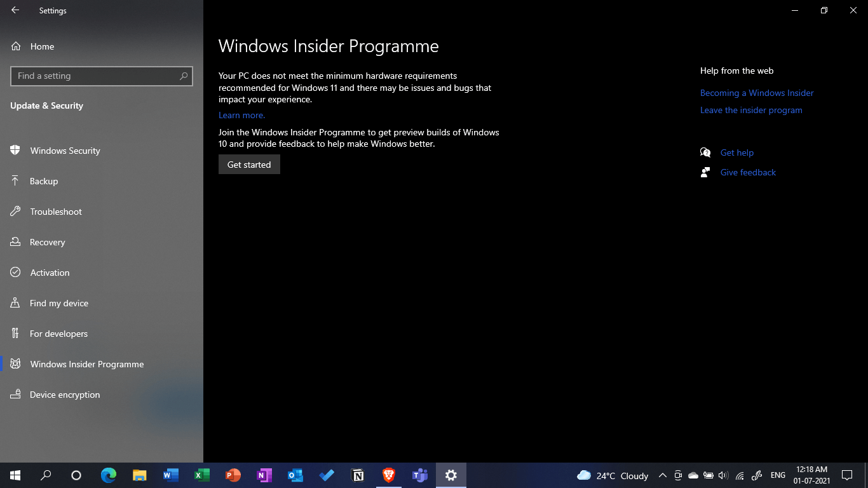Click the Troubleshoot wrench icon

coord(15,212)
